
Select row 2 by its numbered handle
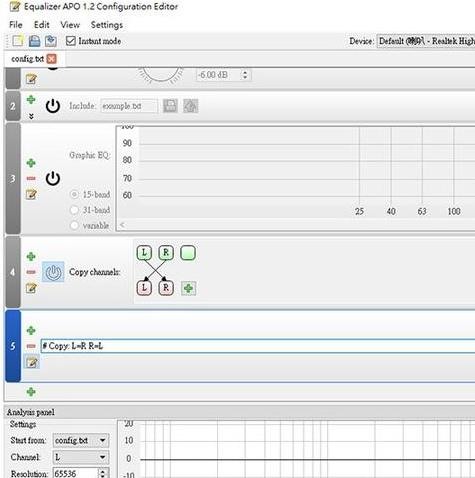click(13, 106)
